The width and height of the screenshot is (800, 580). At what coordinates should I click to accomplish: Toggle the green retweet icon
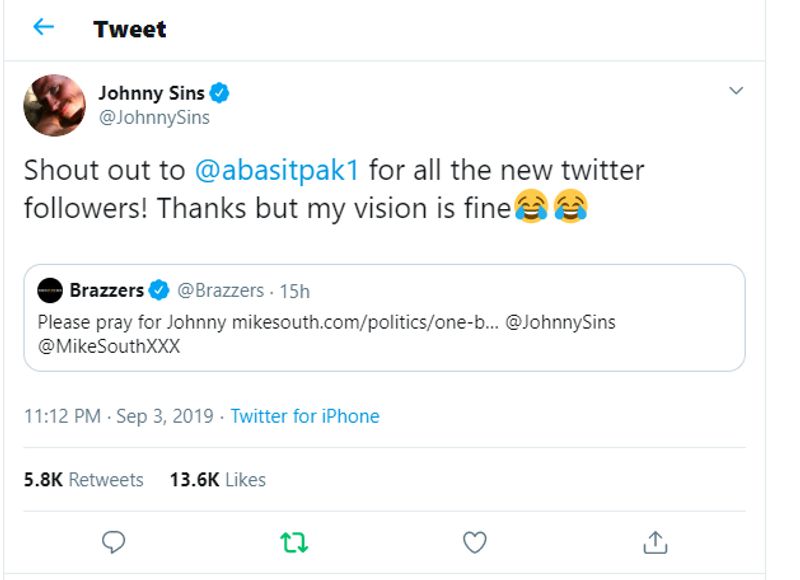click(294, 542)
